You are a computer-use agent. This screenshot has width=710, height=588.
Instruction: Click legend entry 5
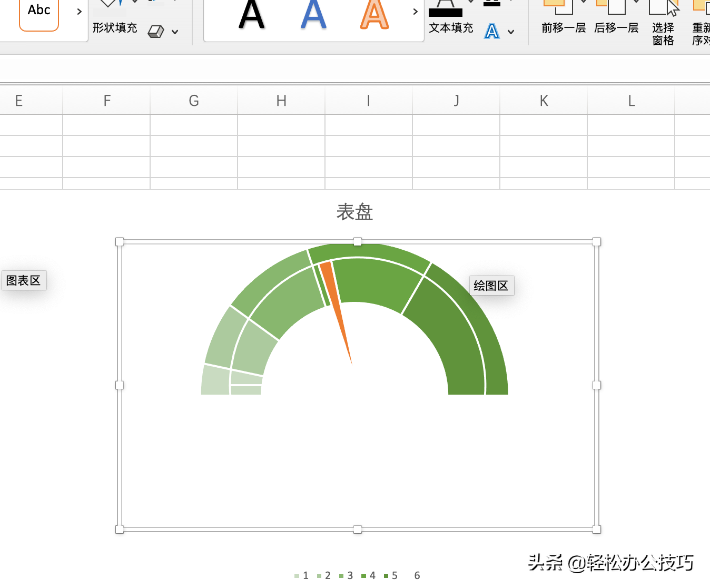click(391, 575)
